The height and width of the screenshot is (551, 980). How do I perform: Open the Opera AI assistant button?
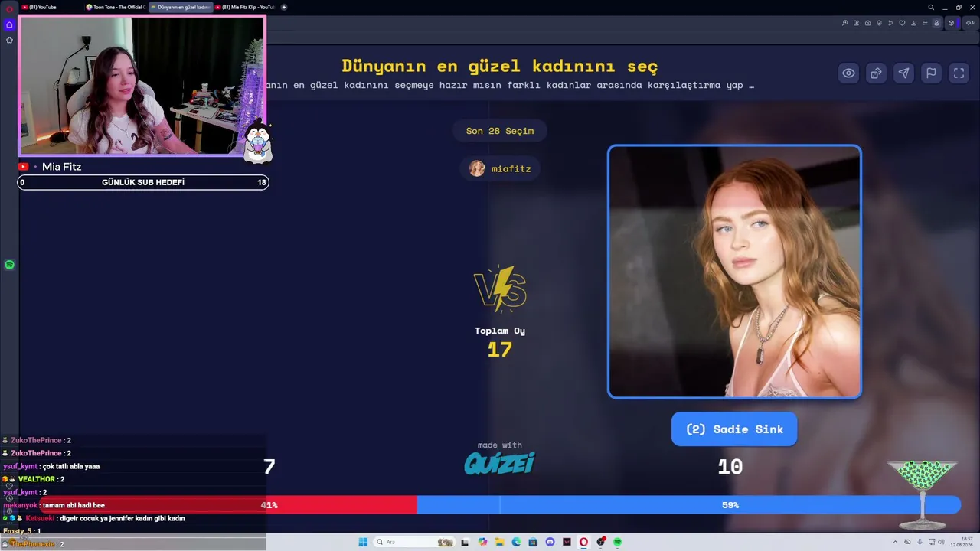point(970,23)
